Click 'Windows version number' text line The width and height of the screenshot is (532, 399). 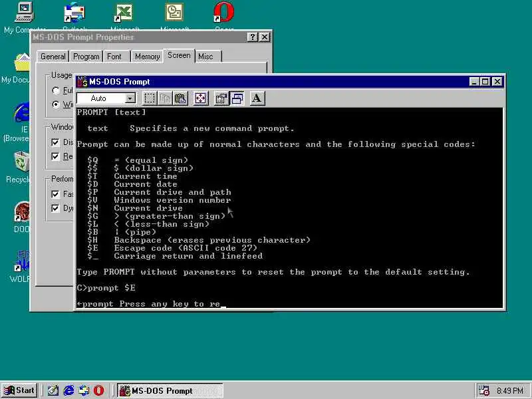click(x=172, y=200)
